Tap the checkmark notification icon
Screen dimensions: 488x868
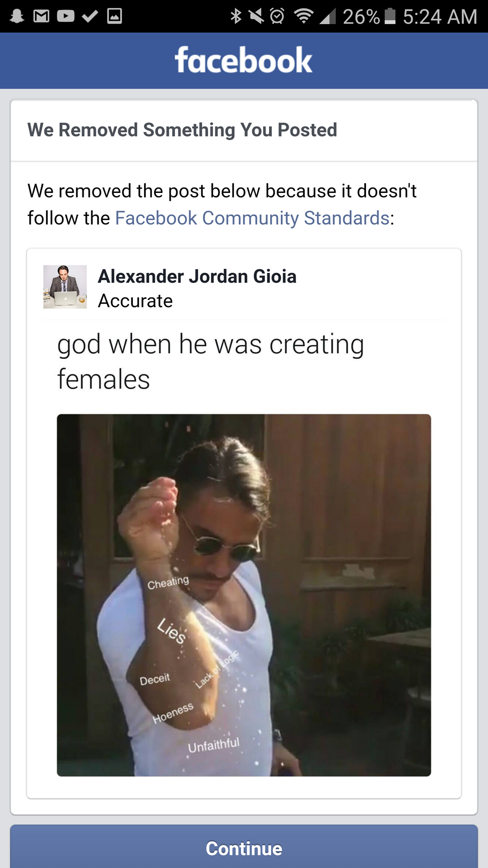click(90, 16)
